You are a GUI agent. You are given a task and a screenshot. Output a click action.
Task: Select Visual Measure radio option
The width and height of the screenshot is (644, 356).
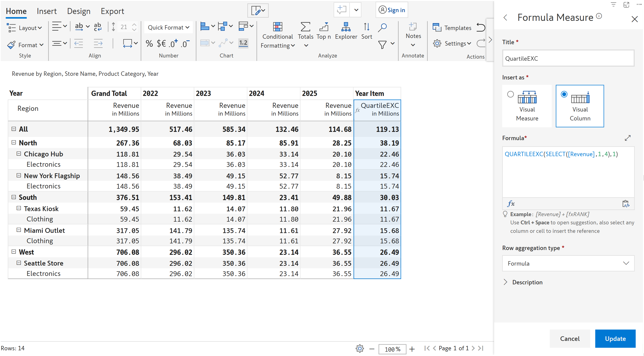[x=510, y=94]
